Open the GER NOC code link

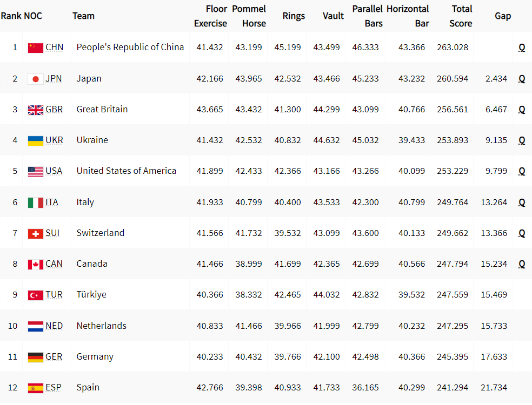coord(54,356)
